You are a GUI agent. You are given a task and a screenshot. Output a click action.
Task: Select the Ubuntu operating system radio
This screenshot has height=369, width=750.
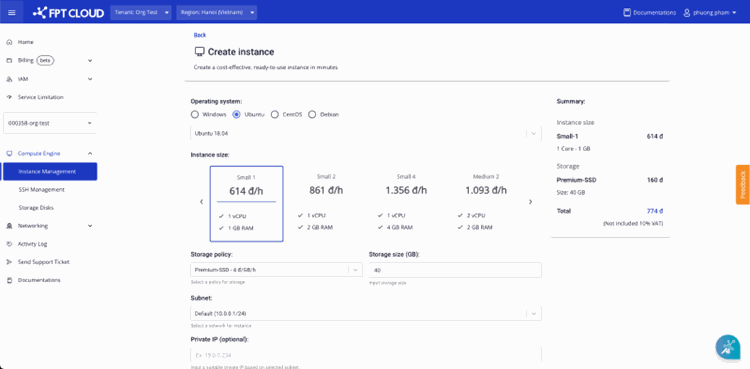236,114
